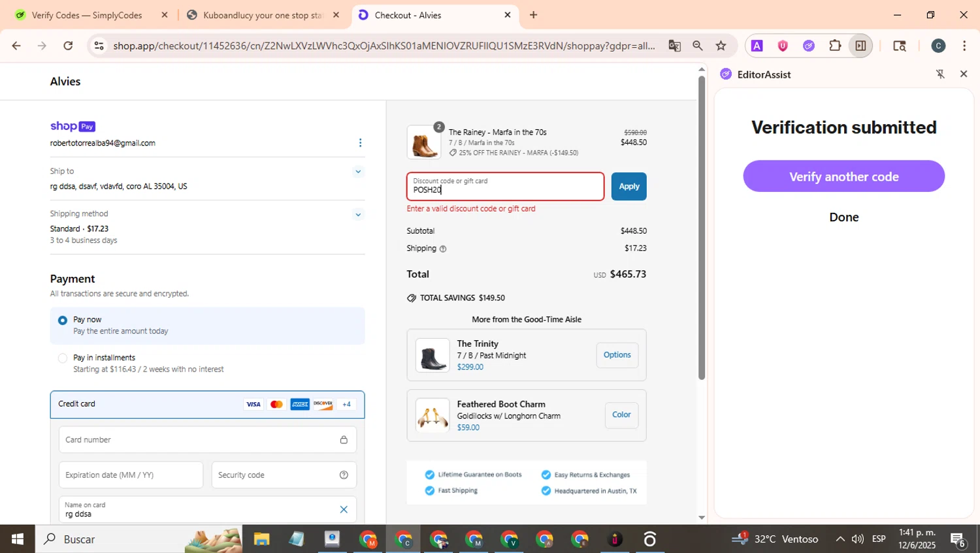The height and width of the screenshot is (553, 980).
Task: Switch the ESP input language indicator
Action: (879, 539)
